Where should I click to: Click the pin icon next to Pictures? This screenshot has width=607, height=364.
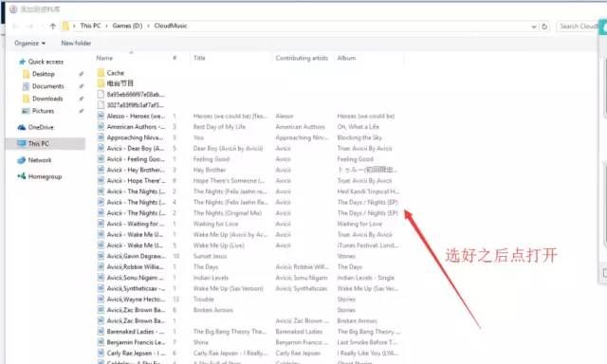(x=82, y=111)
